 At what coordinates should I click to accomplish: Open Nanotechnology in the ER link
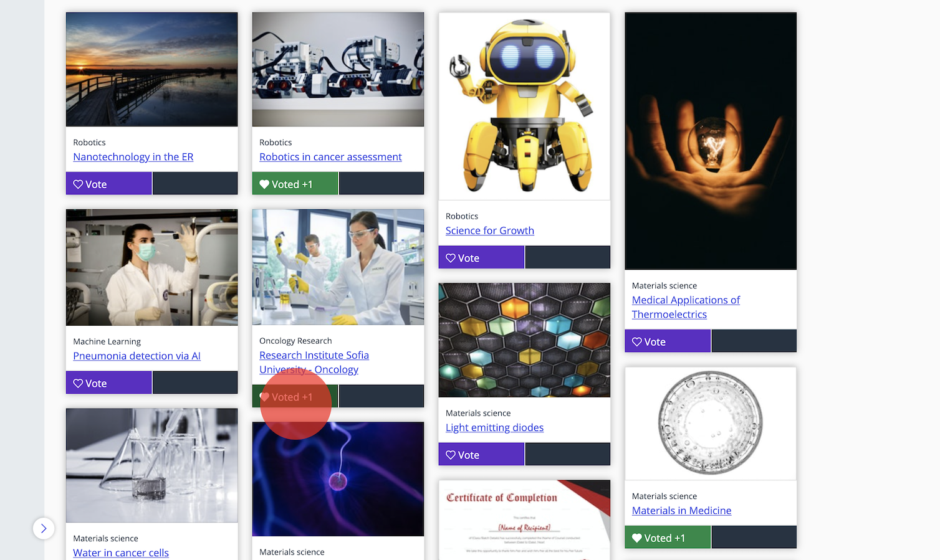pyautogui.click(x=133, y=157)
